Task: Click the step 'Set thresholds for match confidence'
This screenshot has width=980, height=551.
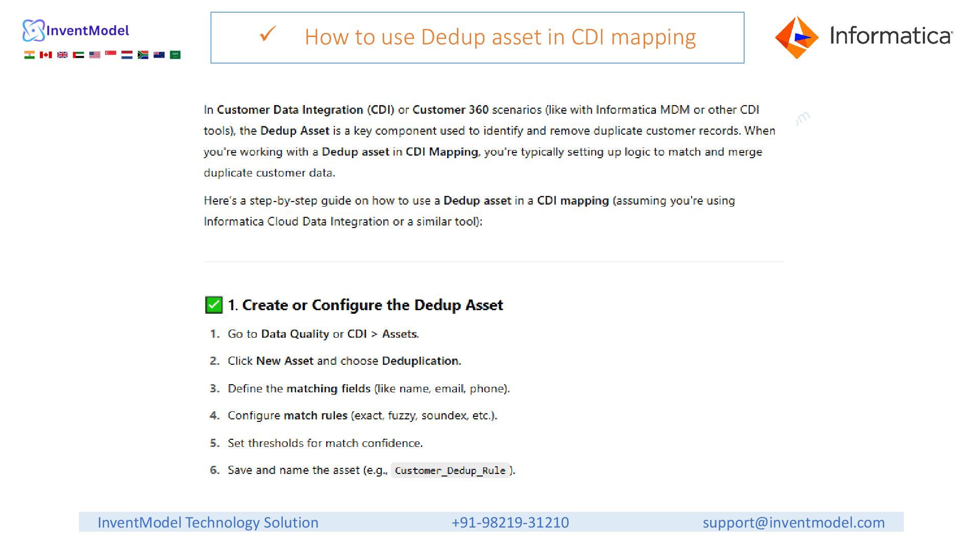Action: [325, 443]
